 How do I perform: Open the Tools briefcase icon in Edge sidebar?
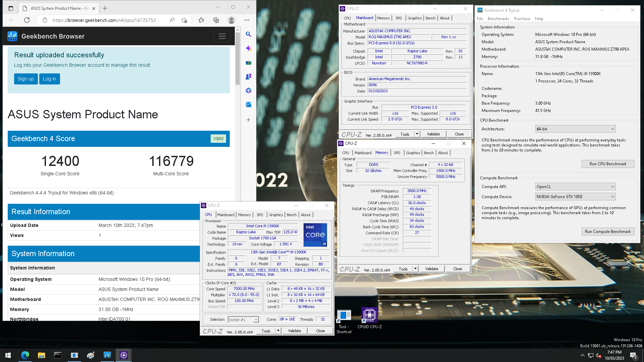click(248, 62)
